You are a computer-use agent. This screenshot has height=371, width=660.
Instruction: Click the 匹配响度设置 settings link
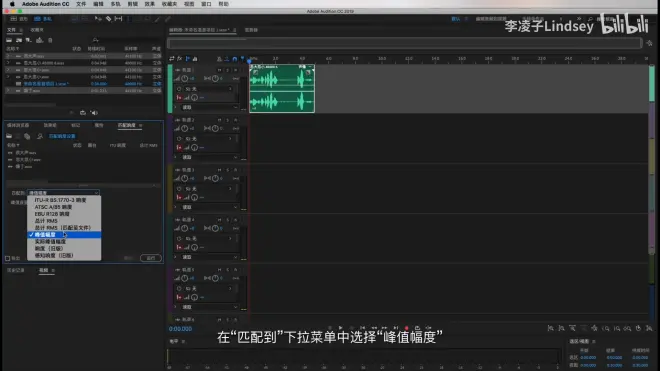(x=62, y=136)
